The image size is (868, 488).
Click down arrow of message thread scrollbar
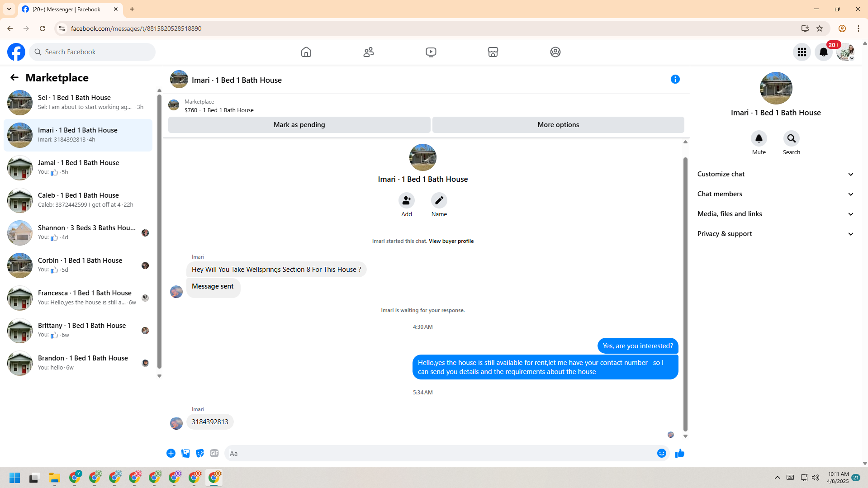(685, 436)
